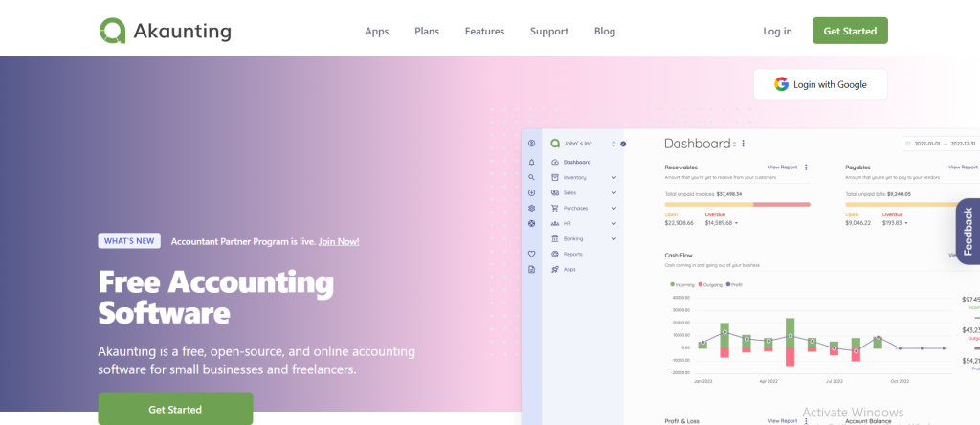Expand the Sales chevron in sidebar
This screenshot has width=980, height=425.
(614, 193)
